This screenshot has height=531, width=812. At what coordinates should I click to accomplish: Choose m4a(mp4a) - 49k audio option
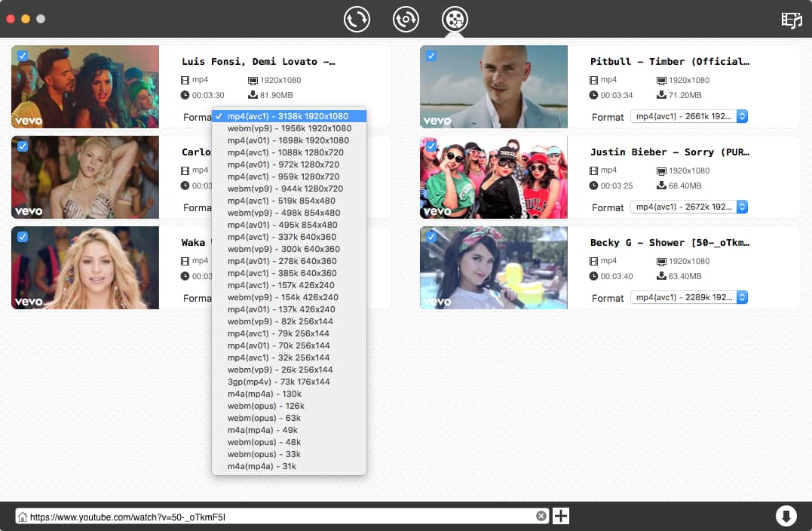click(289, 430)
